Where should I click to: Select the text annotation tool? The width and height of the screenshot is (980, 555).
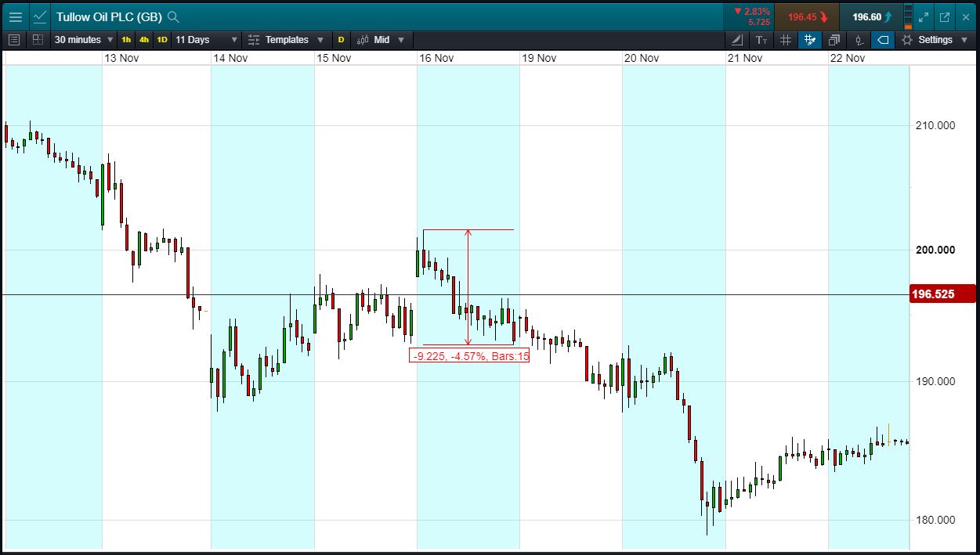[761, 39]
